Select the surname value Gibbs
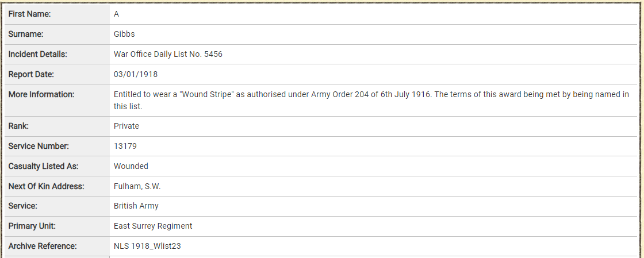The height and width of the screenshot is (258, 644). click(124, 34)
